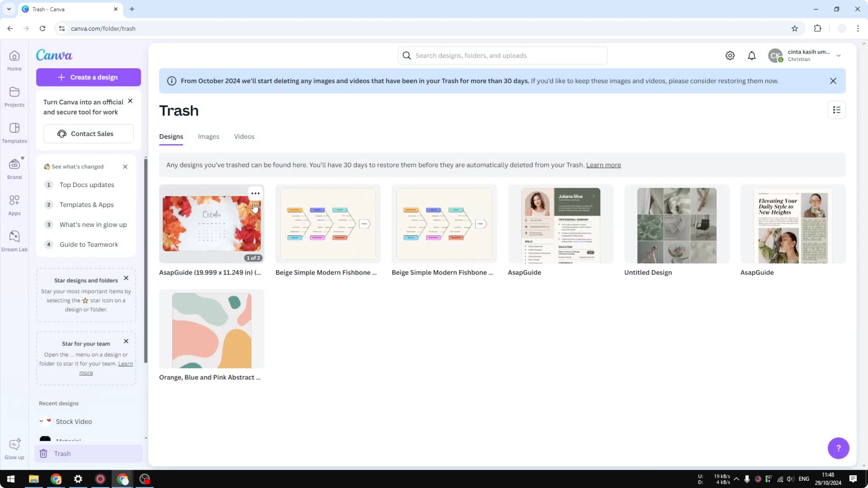This screenshot has width=868, height=488.
Task: Switch to the Videos tab
Action: tap(244, 136)
